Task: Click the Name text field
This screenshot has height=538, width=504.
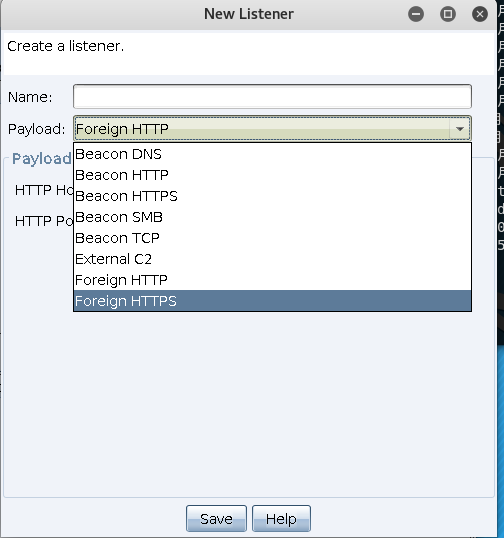Action: coord(272,96)
